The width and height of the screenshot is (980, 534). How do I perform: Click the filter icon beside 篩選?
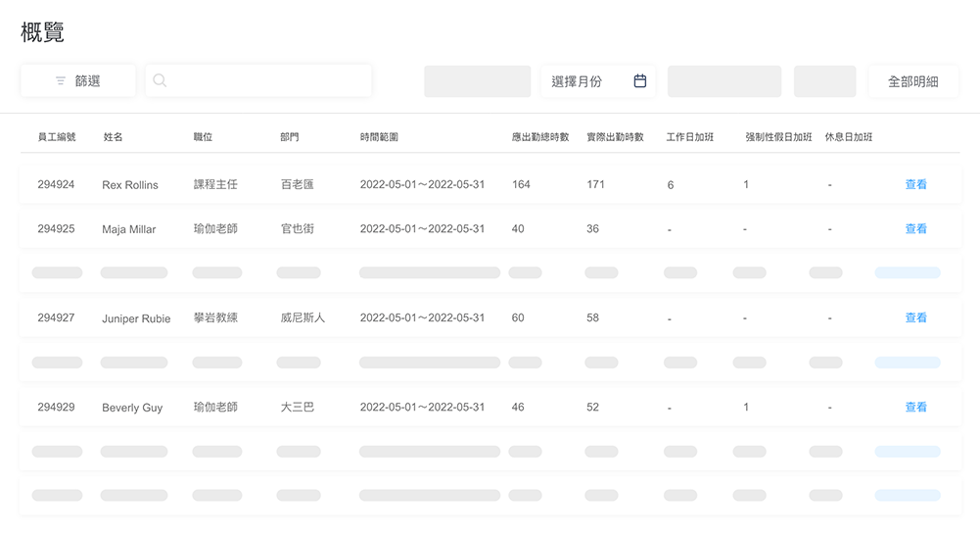(x=61, y=80)
